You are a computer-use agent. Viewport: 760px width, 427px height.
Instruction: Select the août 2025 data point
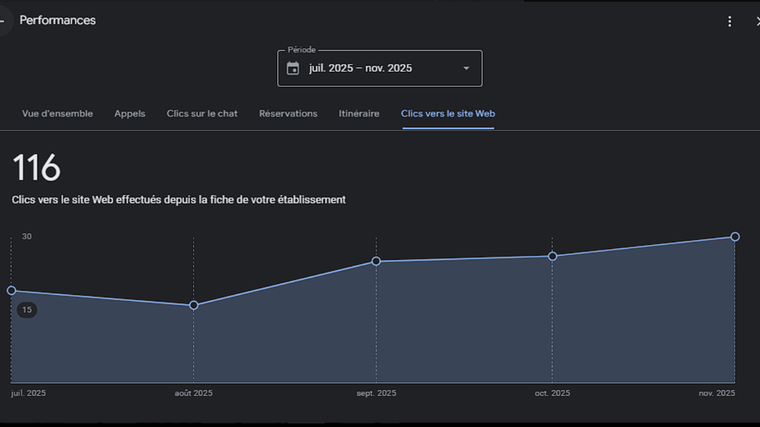(x=194, y=305)
